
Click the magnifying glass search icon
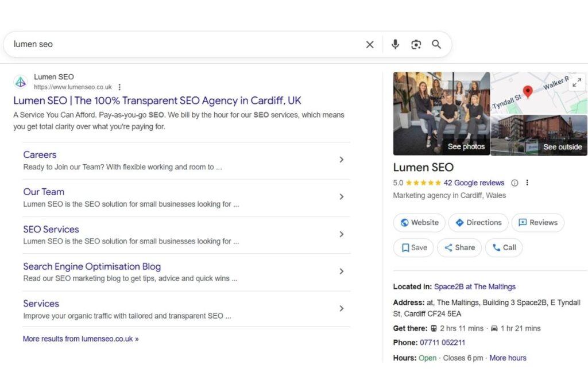pos(436,44)
